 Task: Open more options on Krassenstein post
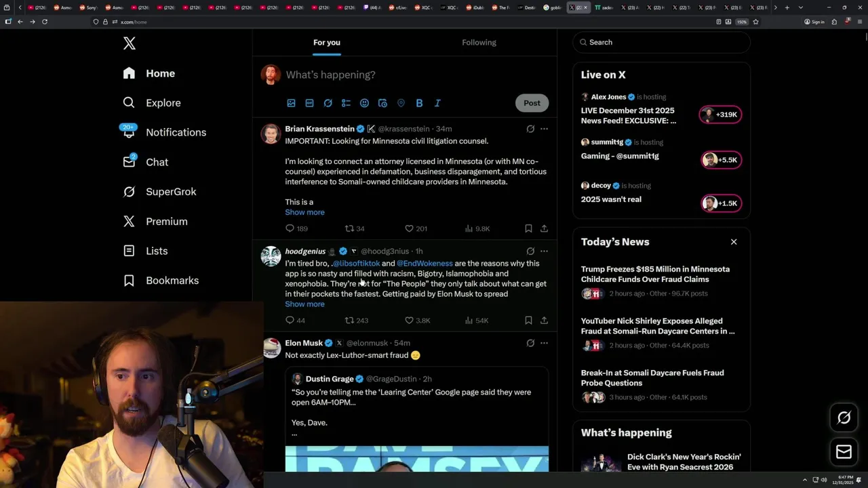[x=544, y=129]
